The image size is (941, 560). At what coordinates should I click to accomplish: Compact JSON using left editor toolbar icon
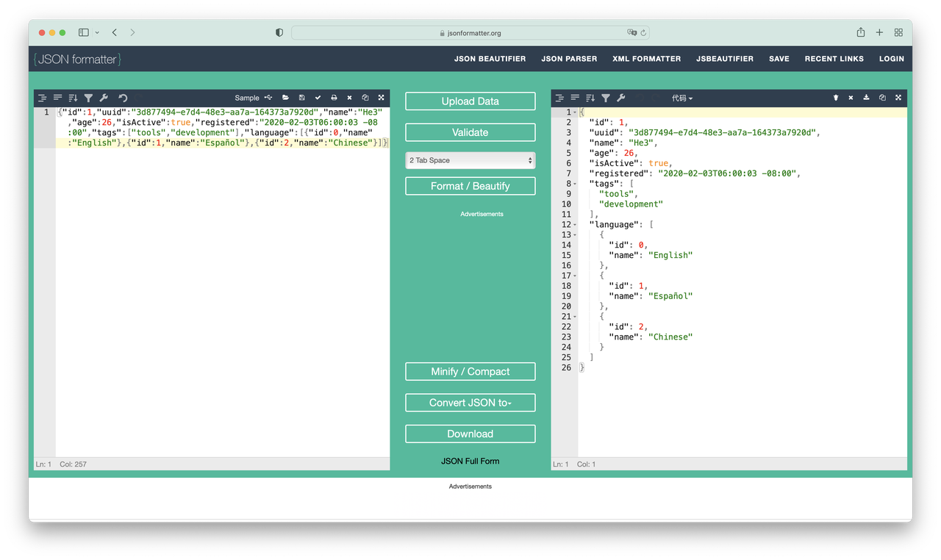click(57, 98)
